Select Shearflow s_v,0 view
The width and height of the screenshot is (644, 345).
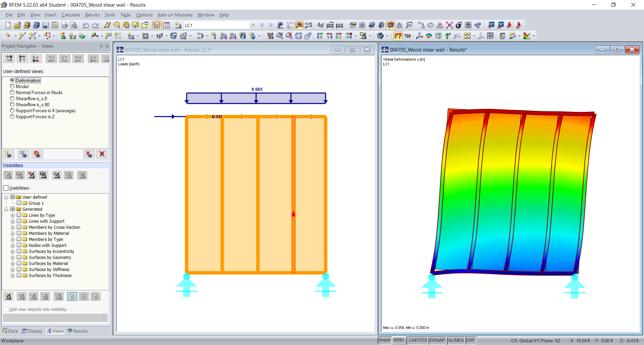click(x=29, y=98)
